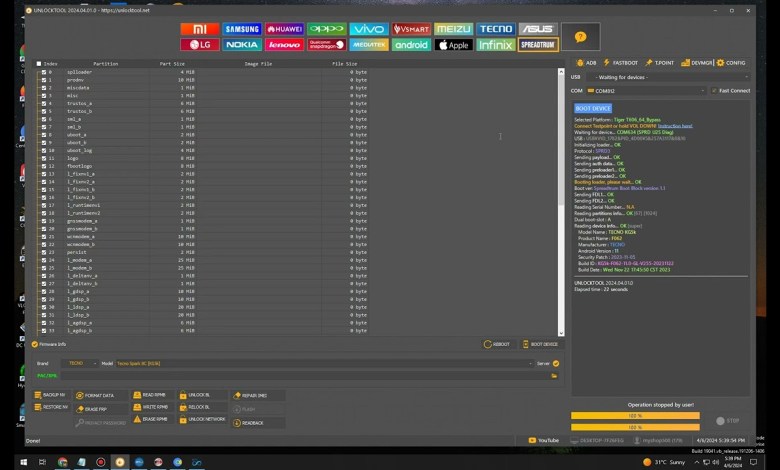This screenshot has height=470, width=780.
Task: Toggle the Fast Connect checkbox
Action: (713, 90)
